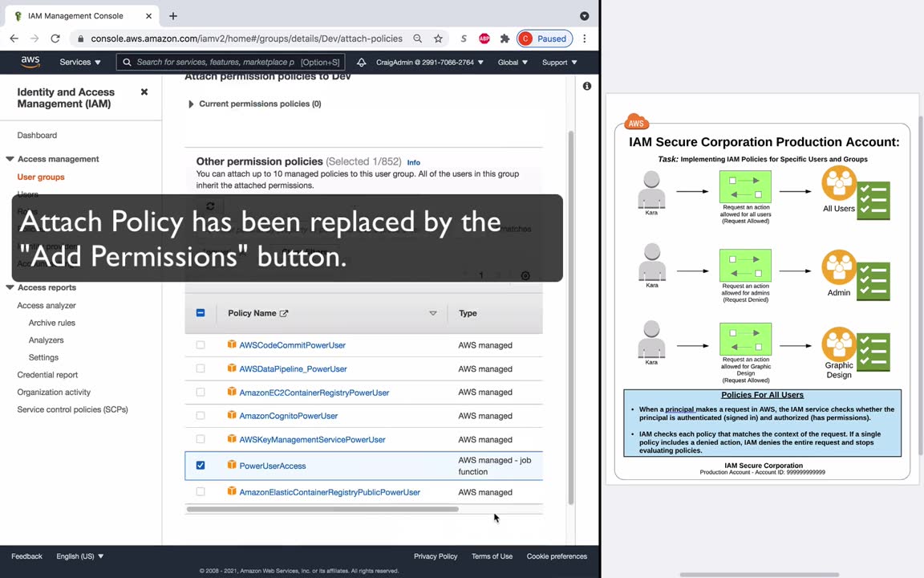The image size is (924, 578).
Task: Reload the page with the refresh icon
Action: tap(55, 39)
